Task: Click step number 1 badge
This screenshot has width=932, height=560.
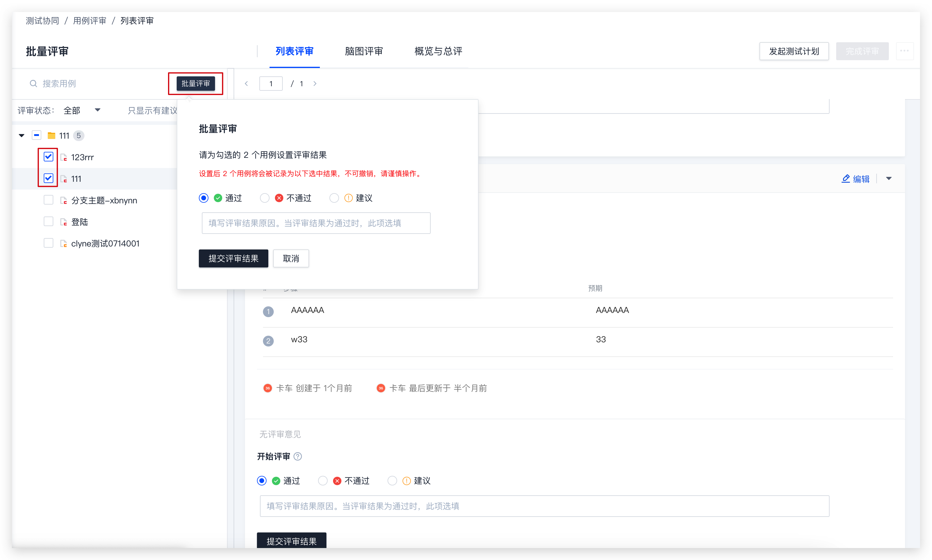Action: [x=268, y=311]
